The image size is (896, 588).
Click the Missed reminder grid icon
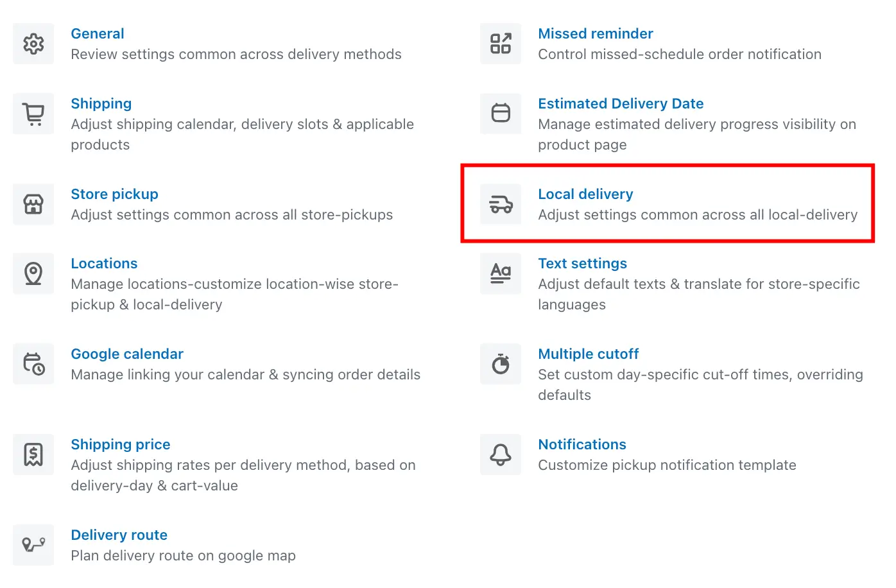click(x=501, y=44)
